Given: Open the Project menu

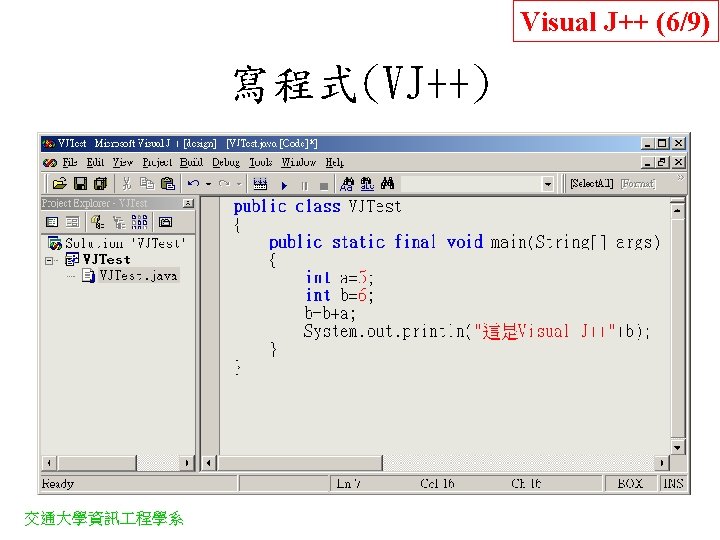Looking at the screenshot, I should pyautogui.click(x=157, y=163).
